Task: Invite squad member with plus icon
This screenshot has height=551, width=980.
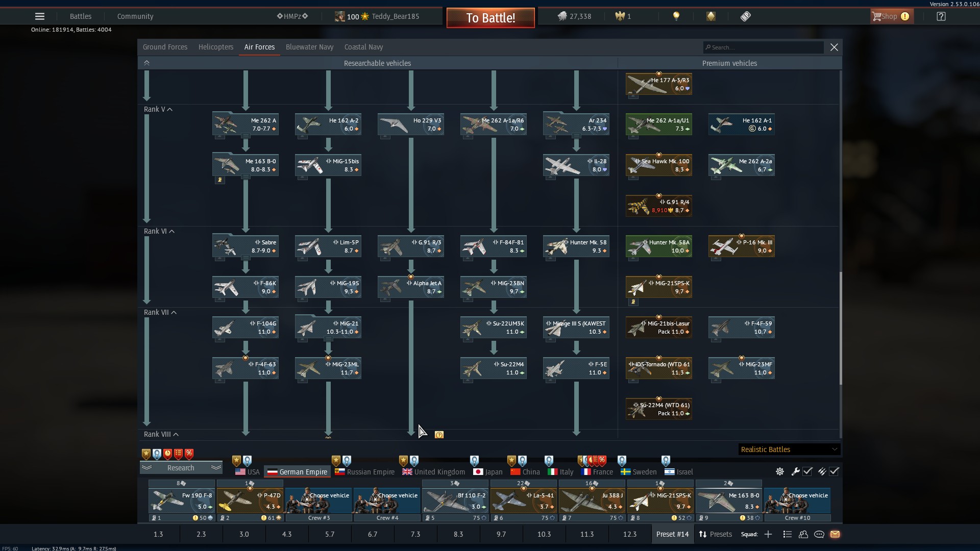Action: (x=768, y=534)
